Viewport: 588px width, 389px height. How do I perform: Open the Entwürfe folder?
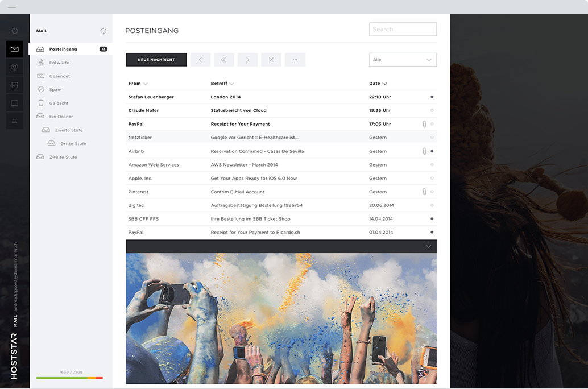coord(63,62)
